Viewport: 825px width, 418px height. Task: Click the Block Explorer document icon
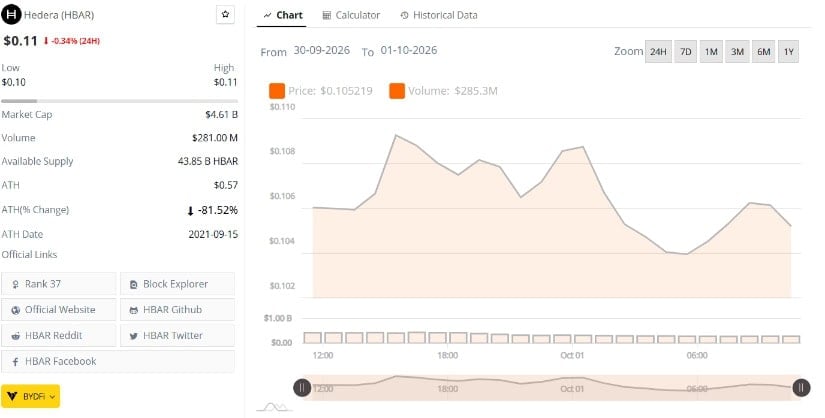134,284
